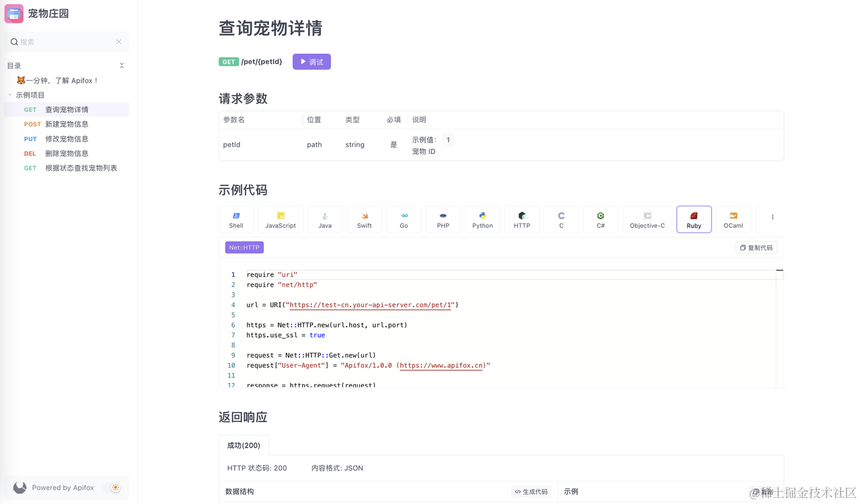Collapse the 示例项目 directory tree
The height and width of the screenshot is (504, 861).
9,94
